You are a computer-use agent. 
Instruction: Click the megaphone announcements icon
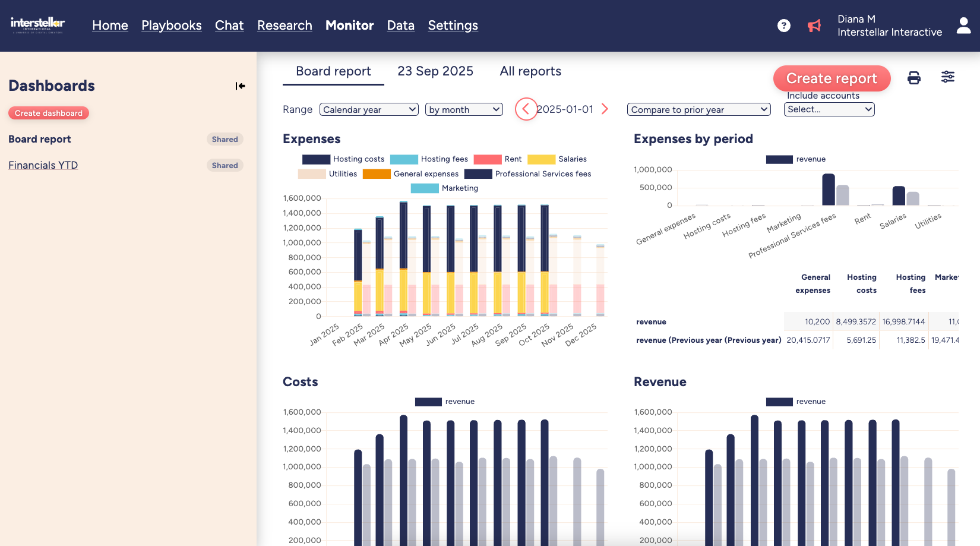(x=814, y=26)
